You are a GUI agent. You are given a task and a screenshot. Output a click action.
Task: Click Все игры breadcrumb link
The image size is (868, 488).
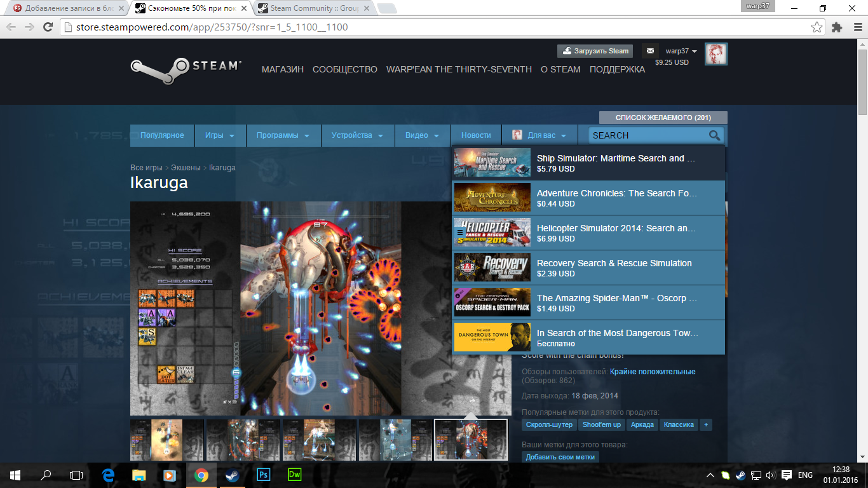click(x=146, y=168)
